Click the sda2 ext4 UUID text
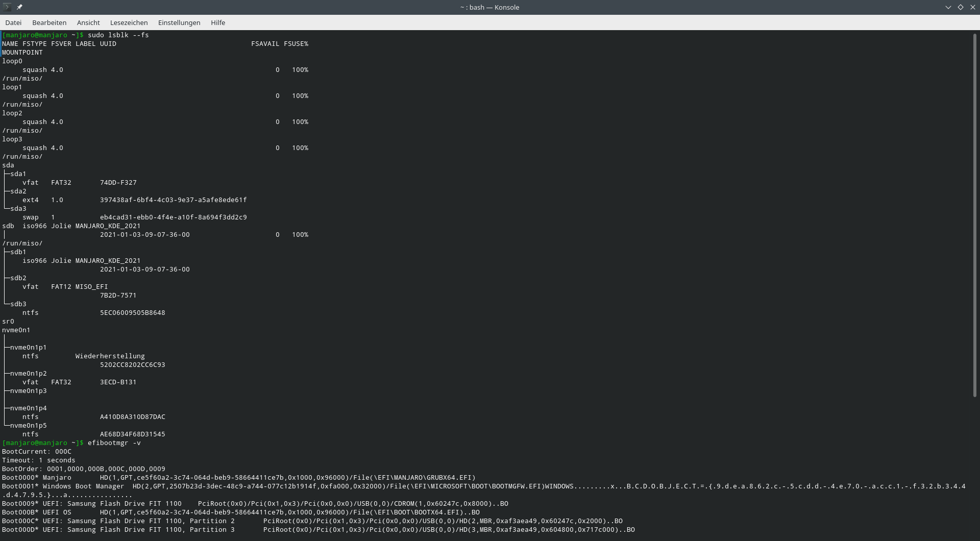The height and width of the screenshot is (541, 980). coord(173,200)
